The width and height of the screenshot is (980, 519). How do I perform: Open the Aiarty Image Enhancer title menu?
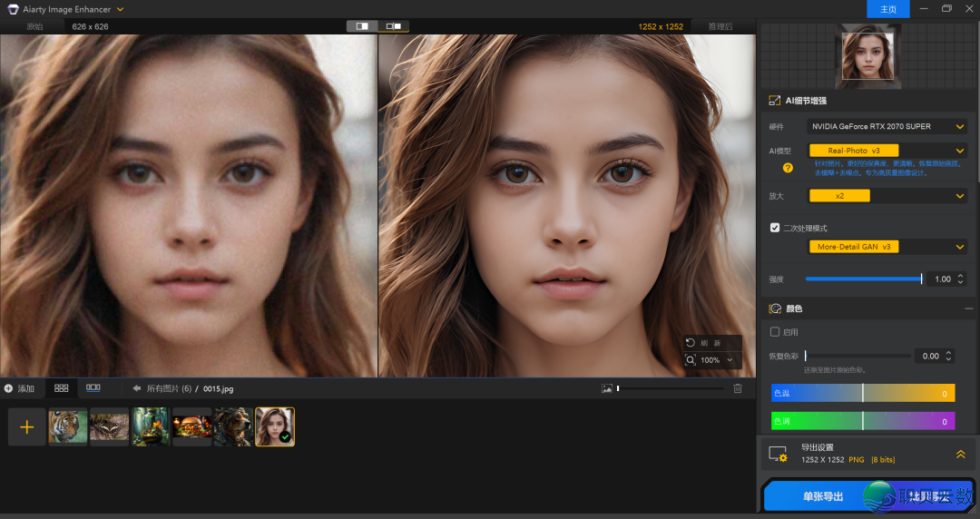[120, 9]
